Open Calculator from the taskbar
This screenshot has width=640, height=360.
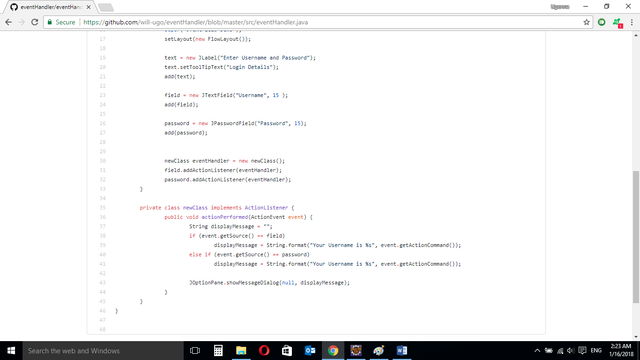pos(218,351)
